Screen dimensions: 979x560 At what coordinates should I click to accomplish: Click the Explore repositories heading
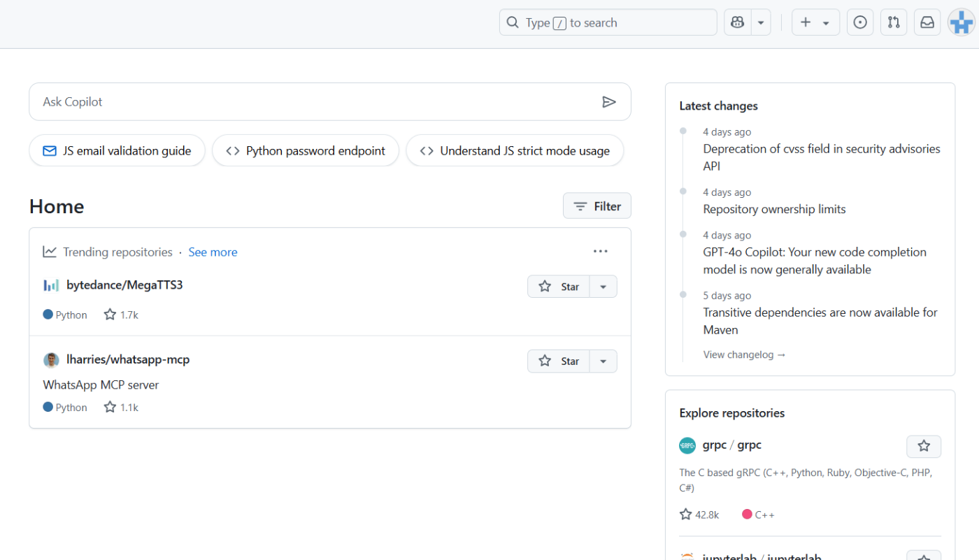tap(731, 412)
